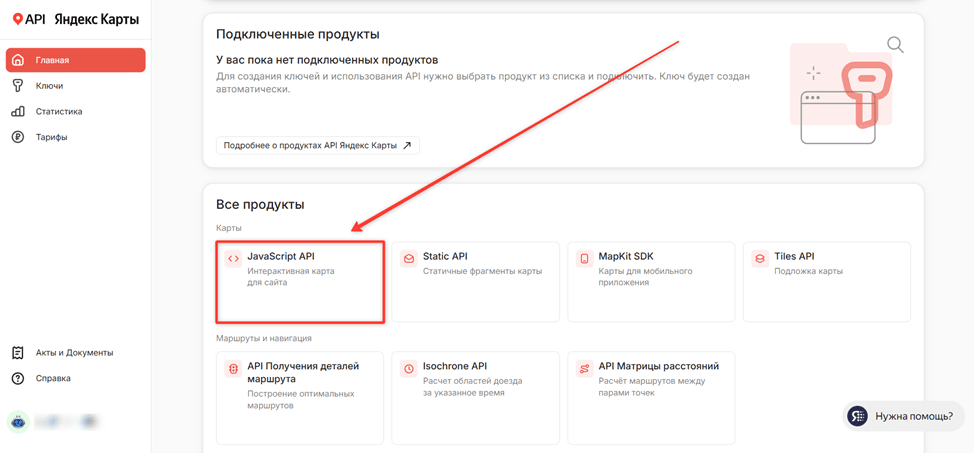
Task: Click the key icon beside Ключи
Action: click(x=18, y=86)
